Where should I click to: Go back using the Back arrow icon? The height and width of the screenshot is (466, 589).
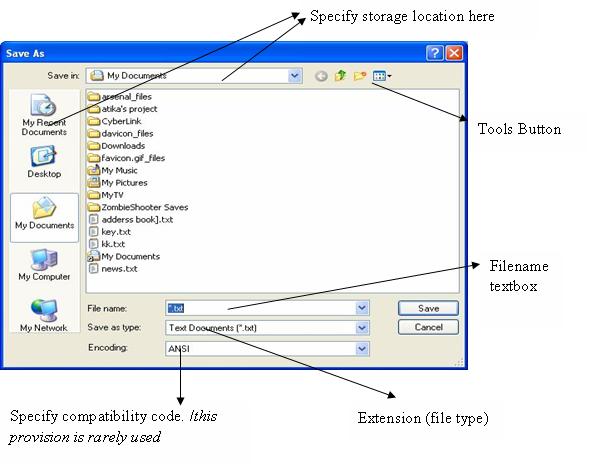tap(321, 76)
